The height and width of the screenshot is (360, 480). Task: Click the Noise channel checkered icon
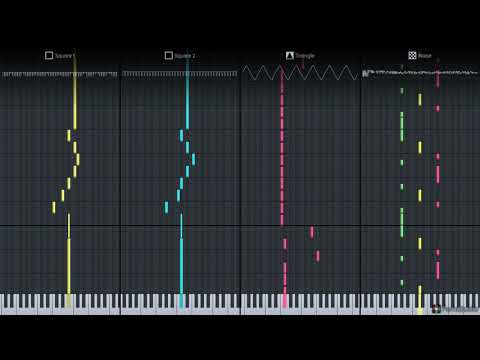tap(412, 55)
